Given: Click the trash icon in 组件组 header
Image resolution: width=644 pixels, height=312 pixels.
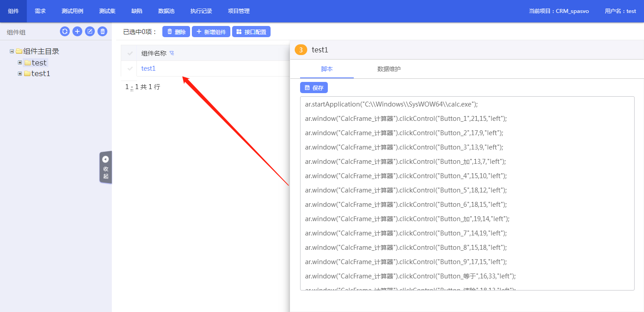Looking at the screenshot, I should [102, 31].
